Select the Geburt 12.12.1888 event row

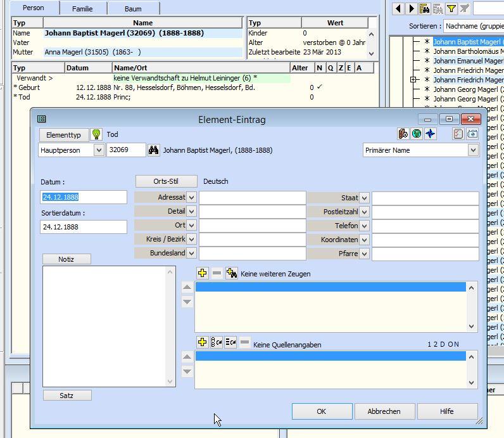tap(194, 87)
